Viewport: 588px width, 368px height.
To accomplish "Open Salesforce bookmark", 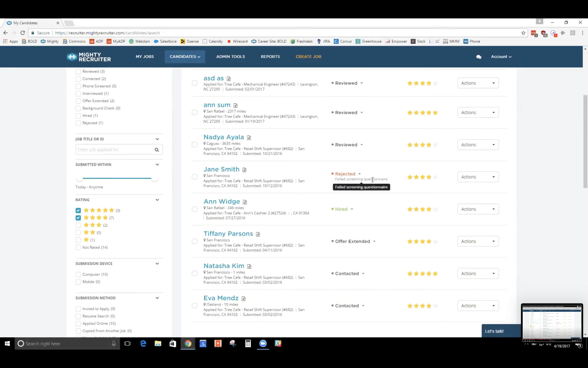I will (165, 41).
